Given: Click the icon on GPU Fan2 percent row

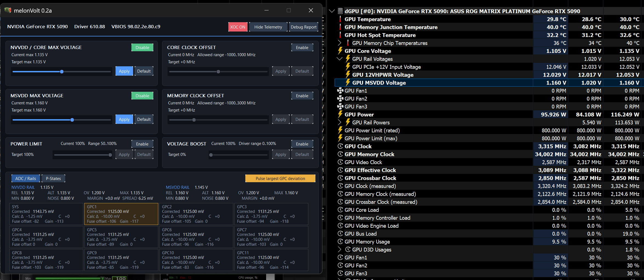Looking at the screenshot, I should pos(340,265).
